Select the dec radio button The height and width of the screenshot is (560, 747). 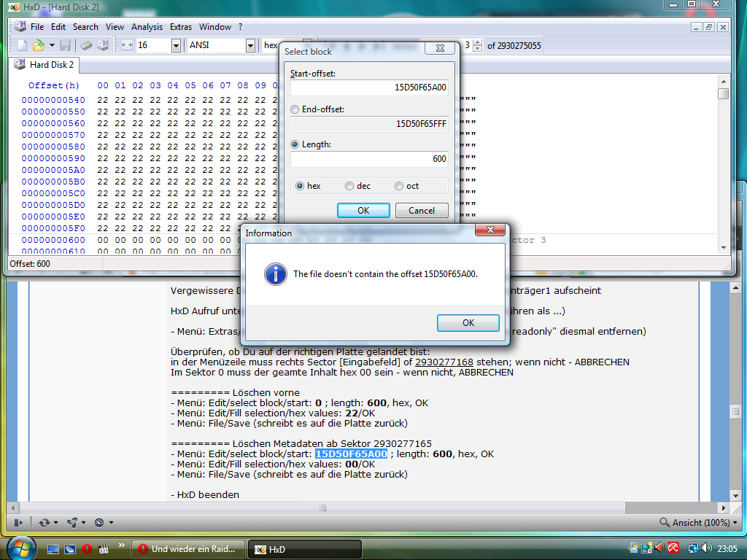pos(349,186)
